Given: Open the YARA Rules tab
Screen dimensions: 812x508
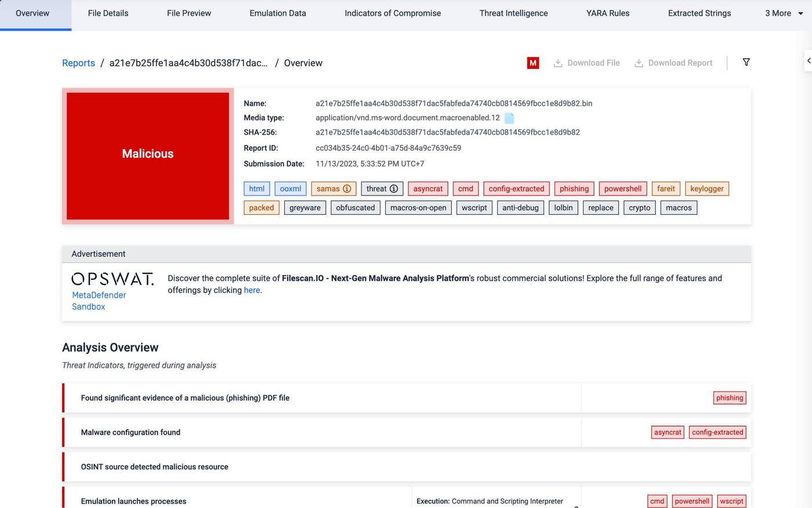Looking at the screenshot, I should coord(608,13).
